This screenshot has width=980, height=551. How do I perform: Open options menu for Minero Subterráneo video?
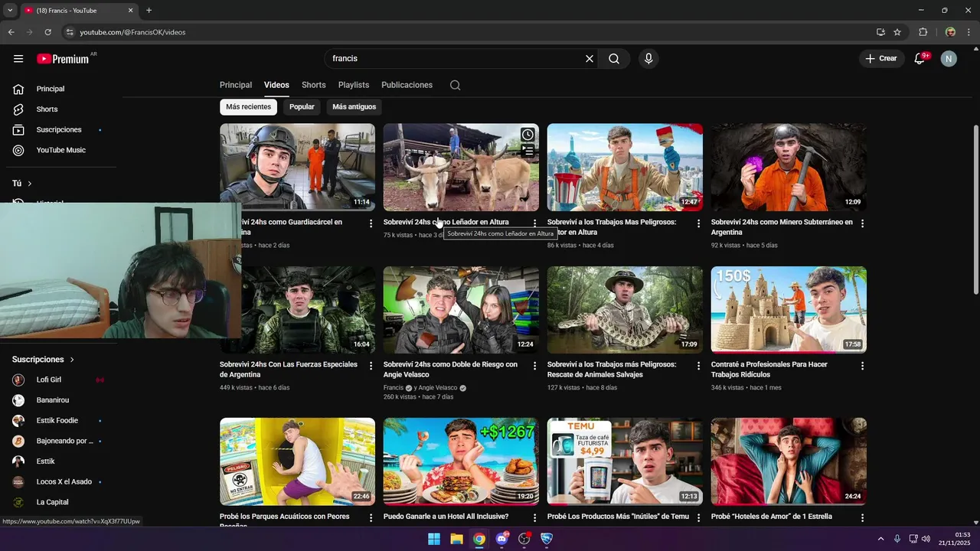click(862, 223)
